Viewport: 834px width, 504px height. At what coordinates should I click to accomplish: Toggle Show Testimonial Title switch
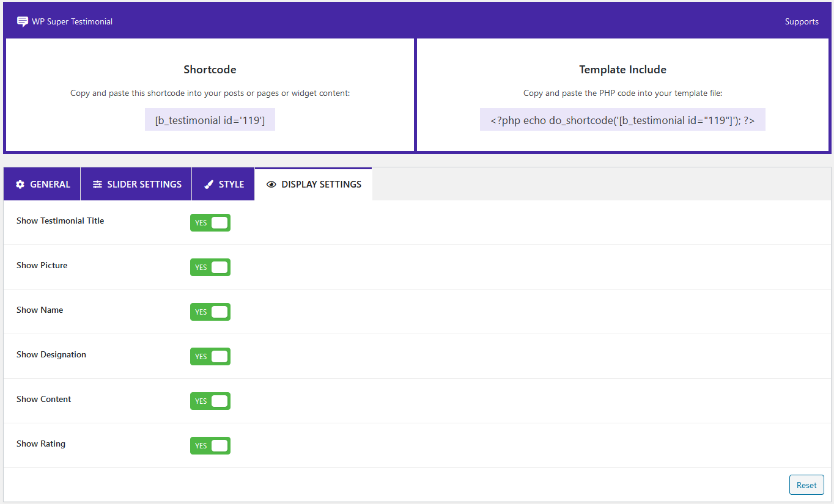point(210,223)
